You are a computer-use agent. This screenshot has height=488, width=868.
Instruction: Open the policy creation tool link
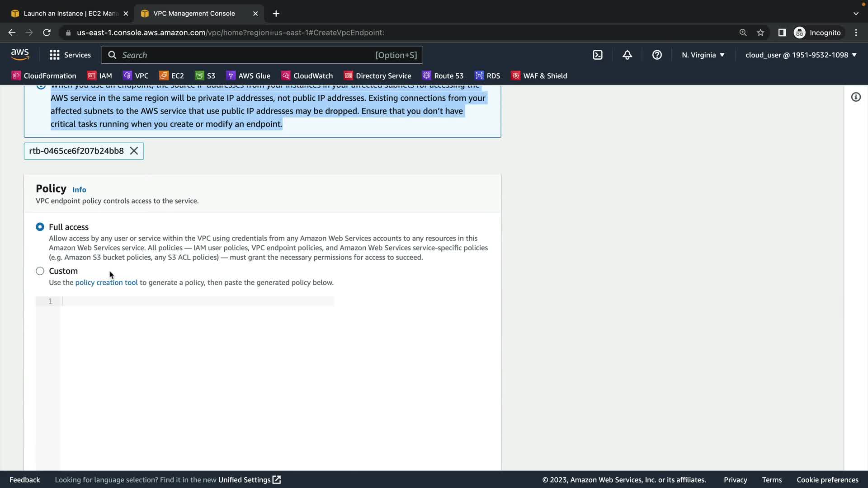click(x=106, y=282)
